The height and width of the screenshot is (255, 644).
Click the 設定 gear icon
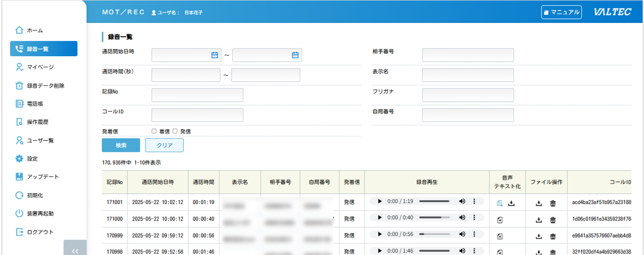pyautogui.click(x=19, y=158)
